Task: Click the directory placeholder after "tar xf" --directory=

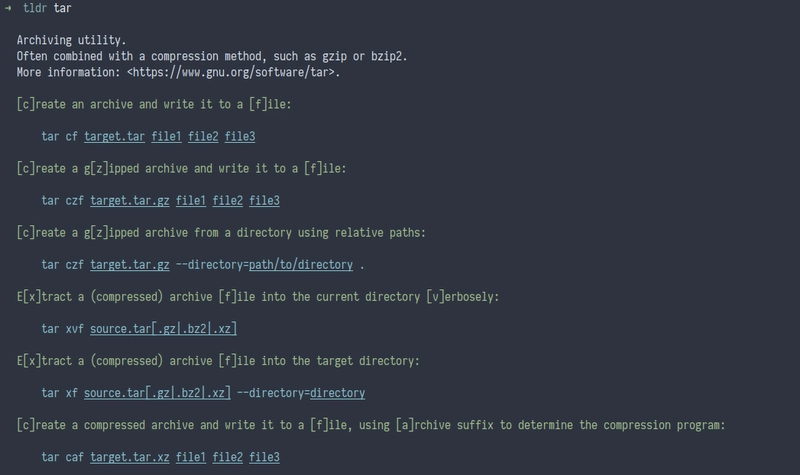Action: tap(337, 393)
